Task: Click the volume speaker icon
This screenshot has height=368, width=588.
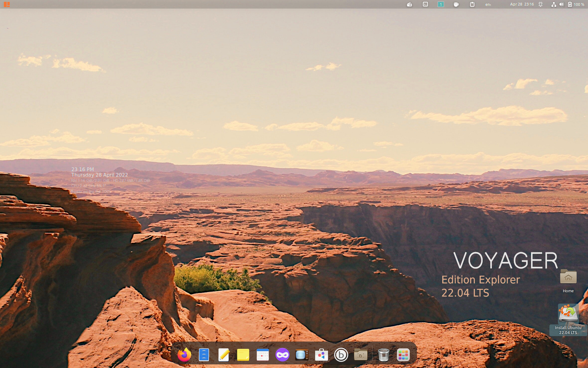Action: point(561,4)
